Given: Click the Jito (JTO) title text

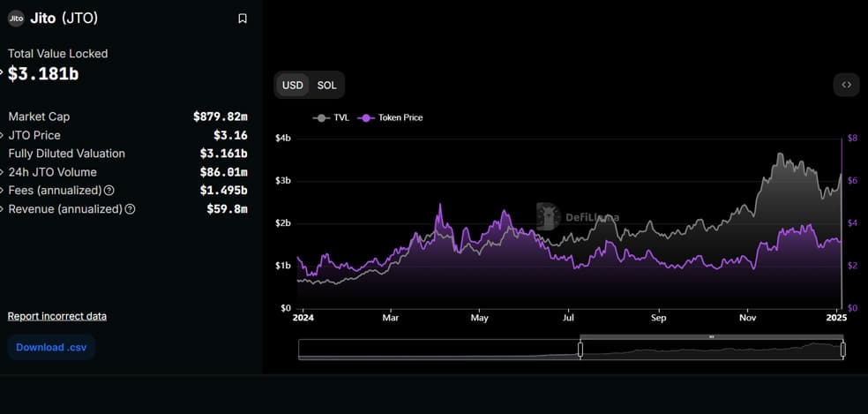Looking at the screenshot, I should tap(64, 19).
